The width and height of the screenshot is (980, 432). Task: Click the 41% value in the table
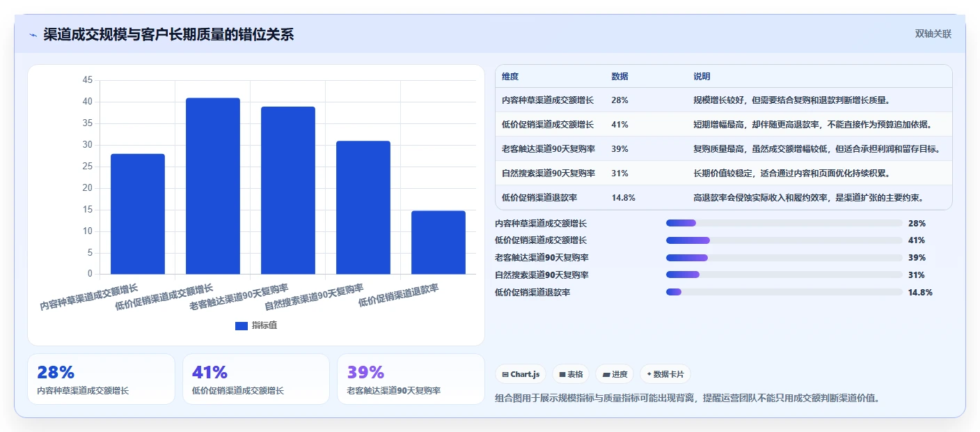tap(619, 125)
